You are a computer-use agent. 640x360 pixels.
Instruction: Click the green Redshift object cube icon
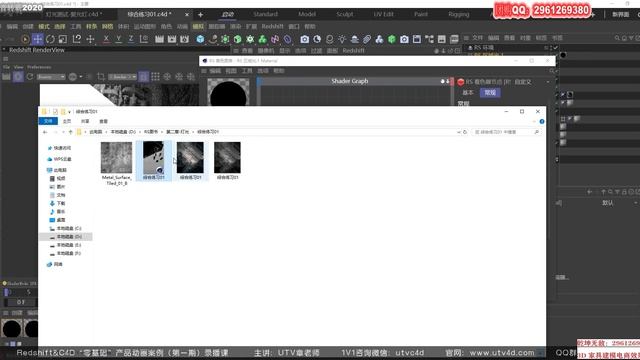[392, 39]
